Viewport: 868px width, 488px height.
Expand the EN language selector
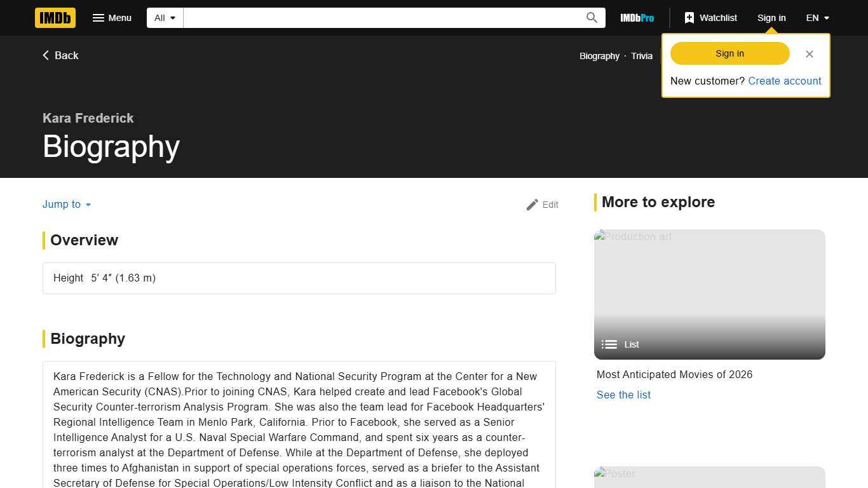(x=817, y=18)
